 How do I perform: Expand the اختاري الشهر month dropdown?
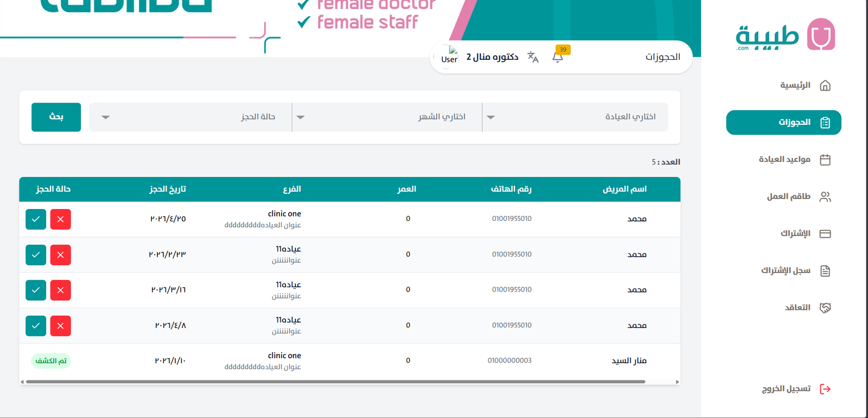pyautogui.click(x=387, y=117)
